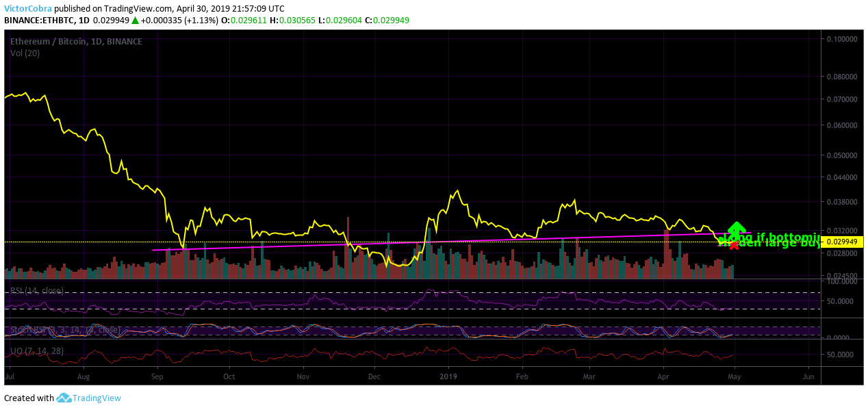This screenshot has height=410, width=868.
Task: Click the April 30, 2019 21:57:09 UTC timestamp
Action: click(x=231, y=9)
